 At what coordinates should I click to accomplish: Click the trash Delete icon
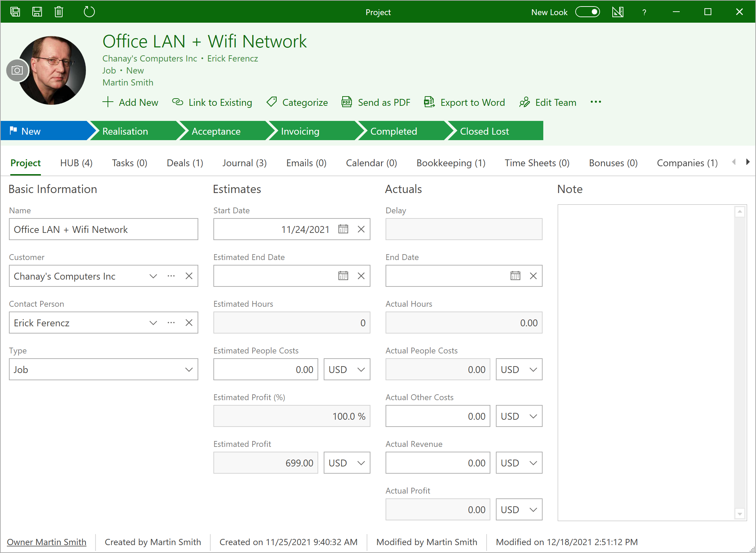tap(59, 12)
